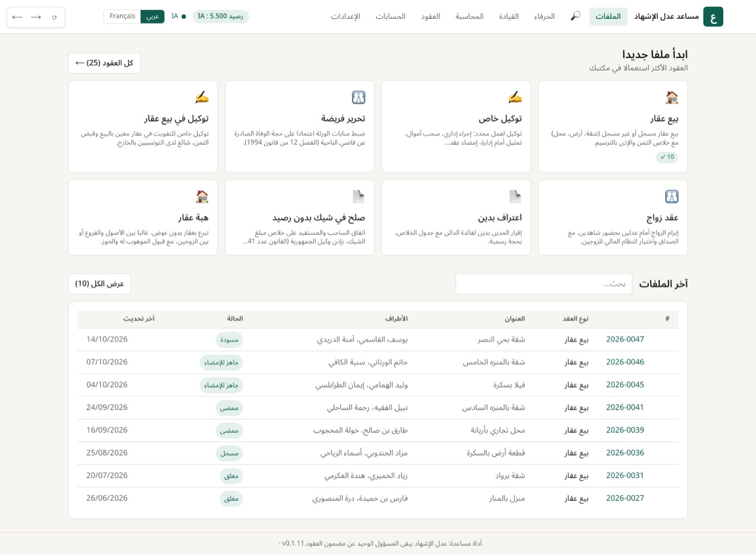Screen dimensions: 756x555
Task: Click writing hand icon on توكيل في بيع عقار card
Action: 202,97
